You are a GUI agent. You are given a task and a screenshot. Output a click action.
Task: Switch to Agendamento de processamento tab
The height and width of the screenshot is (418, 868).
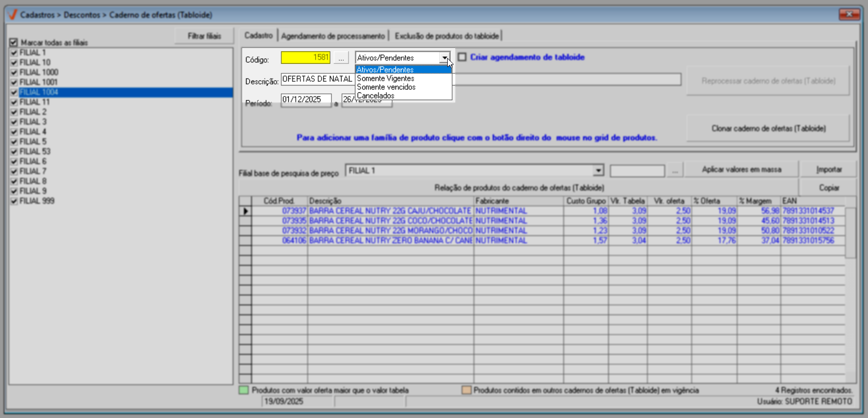pyautogui.click(x=333, y=36)
